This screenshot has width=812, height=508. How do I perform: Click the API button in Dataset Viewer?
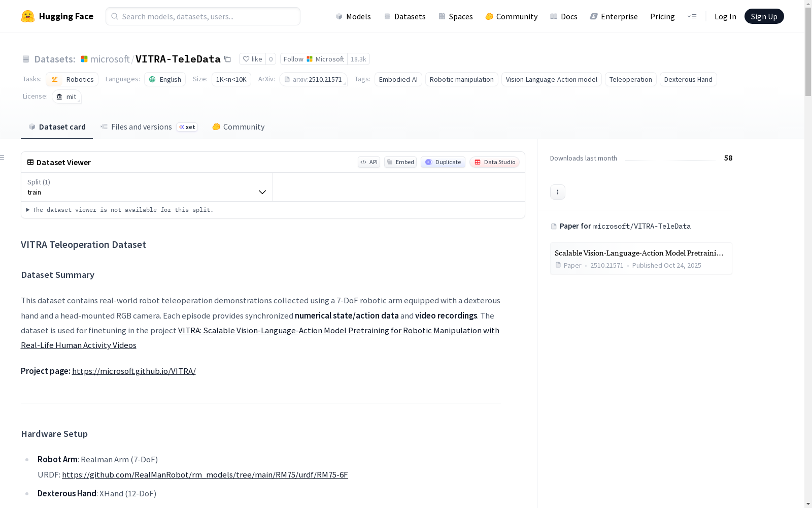click(x=369, y=162)
